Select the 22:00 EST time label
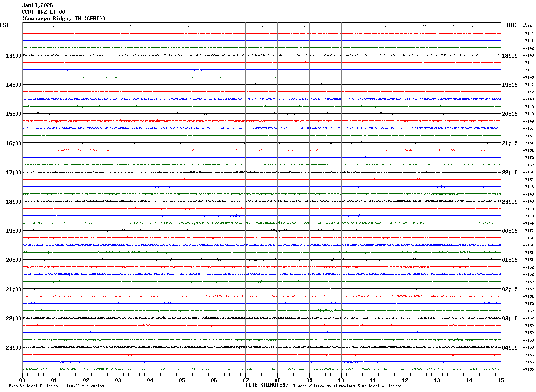The height and width of the screenshot is (392, 536). [14, 319]
